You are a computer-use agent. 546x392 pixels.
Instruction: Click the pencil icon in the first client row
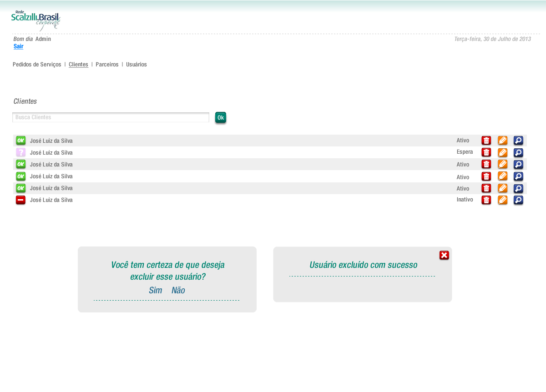(x=502, y=141)
